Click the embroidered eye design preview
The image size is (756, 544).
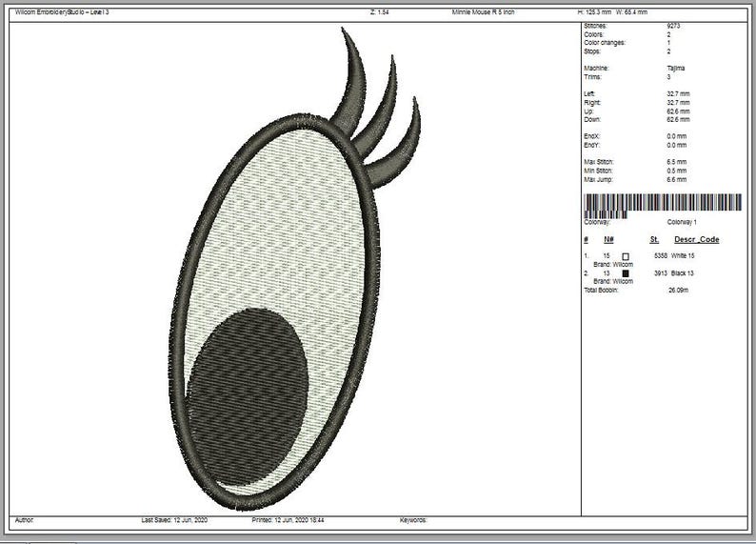click(295, 269)
